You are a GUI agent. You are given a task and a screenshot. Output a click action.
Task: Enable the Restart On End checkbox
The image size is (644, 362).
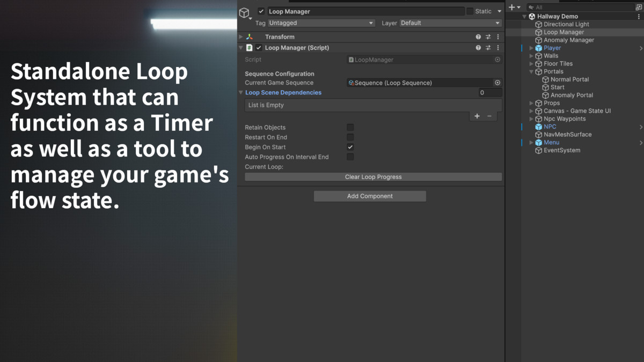(350, 137)
